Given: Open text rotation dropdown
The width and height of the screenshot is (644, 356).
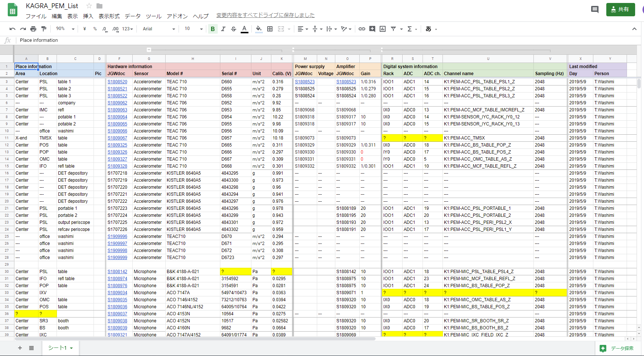Looking at the screenshot, I should tap(346, 29).
